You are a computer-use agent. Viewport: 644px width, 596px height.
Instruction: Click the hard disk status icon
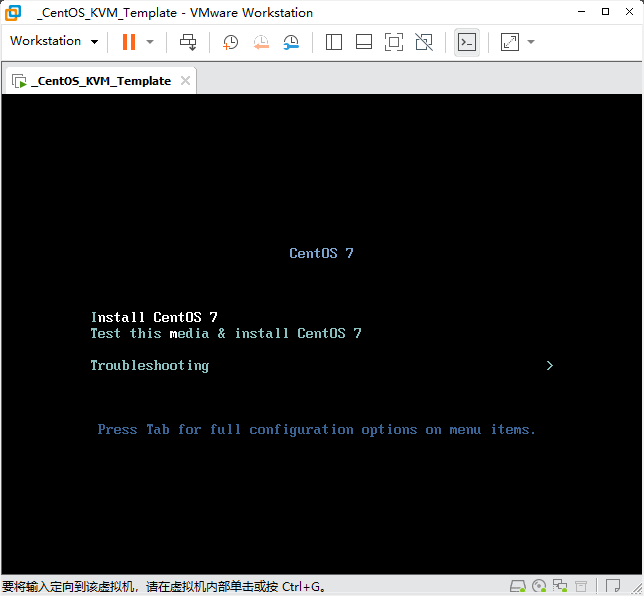click(x=518, y=586)
